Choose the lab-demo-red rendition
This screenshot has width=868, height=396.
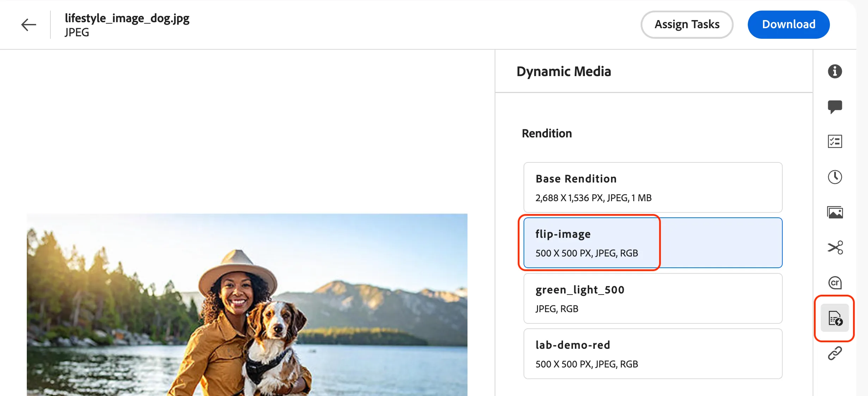(x=653, y=354)
